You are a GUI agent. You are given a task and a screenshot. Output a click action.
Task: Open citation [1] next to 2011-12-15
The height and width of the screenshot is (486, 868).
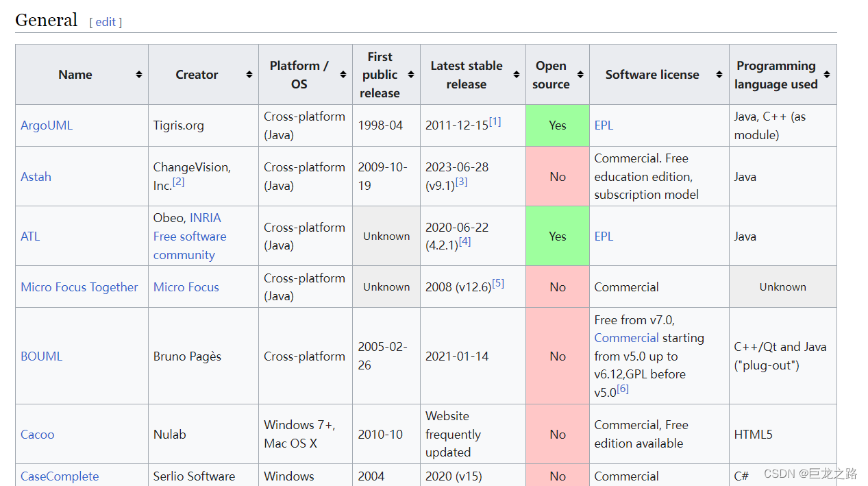tap(495, 121)
